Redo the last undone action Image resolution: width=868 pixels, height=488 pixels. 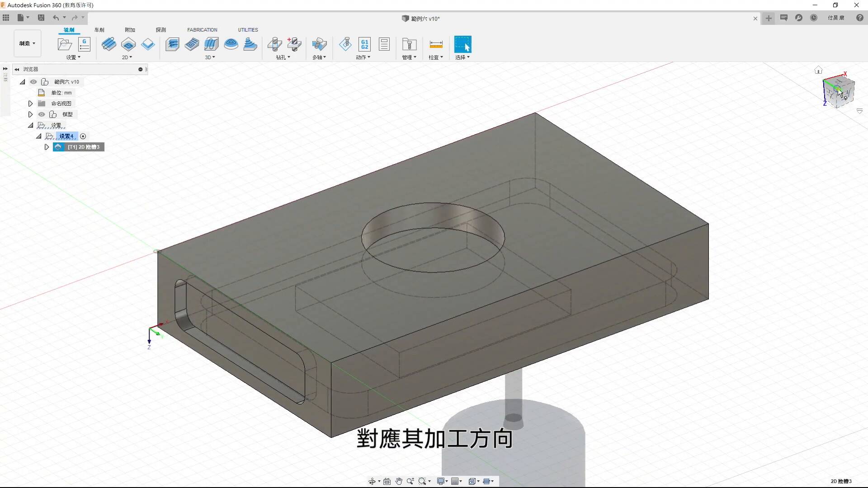tap(75, 18)
